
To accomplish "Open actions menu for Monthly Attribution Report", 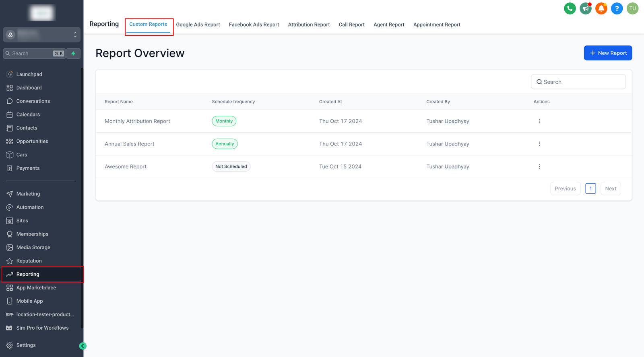I will click(x=539, y=121).
